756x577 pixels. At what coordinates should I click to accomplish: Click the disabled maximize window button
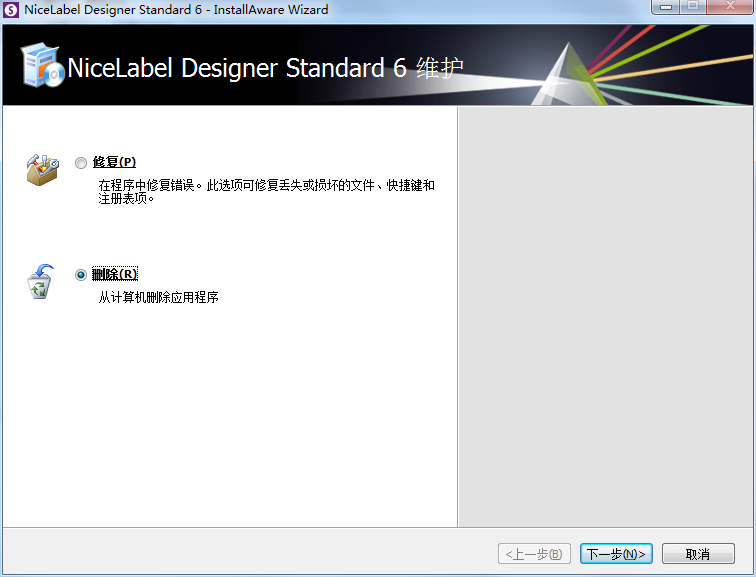coord(693,7)
